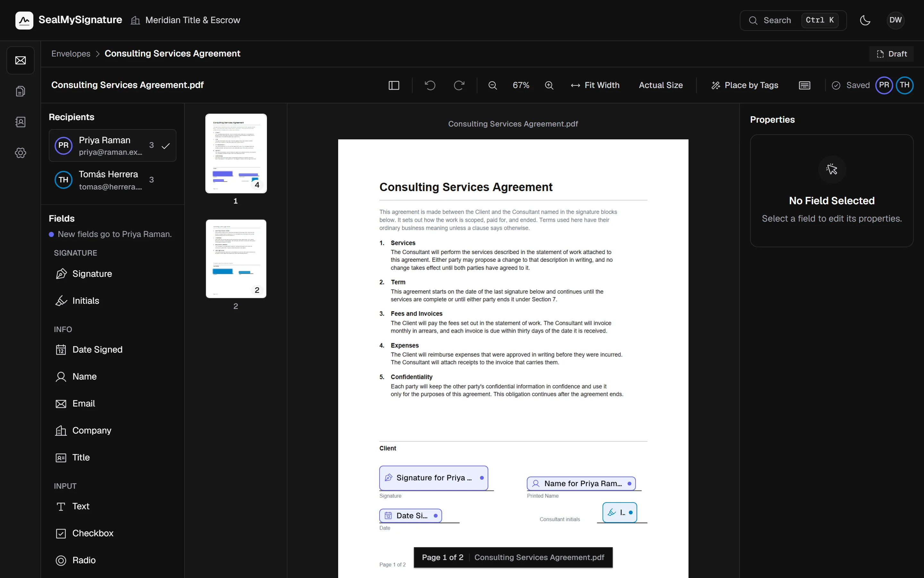This screenshot has height=578, width=924.
Task: Pick the Signature field tool
Action: click(x=113, y=274)
